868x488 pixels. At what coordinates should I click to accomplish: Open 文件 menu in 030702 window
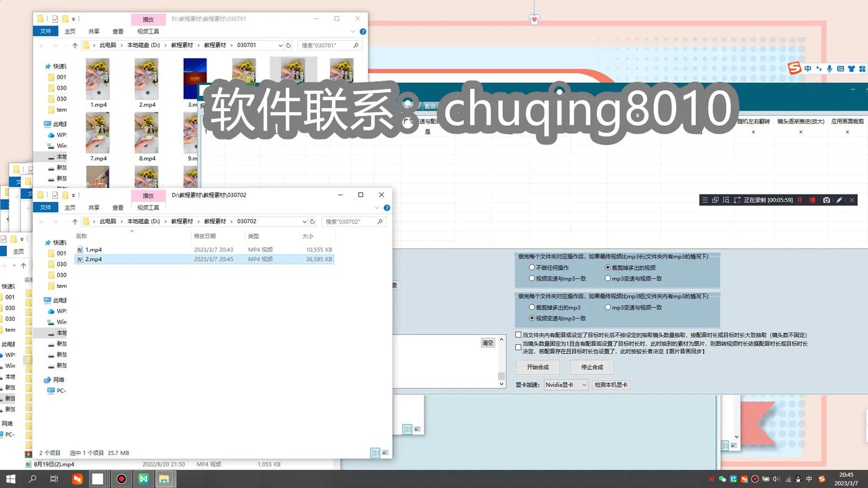(x=46, y=207)
